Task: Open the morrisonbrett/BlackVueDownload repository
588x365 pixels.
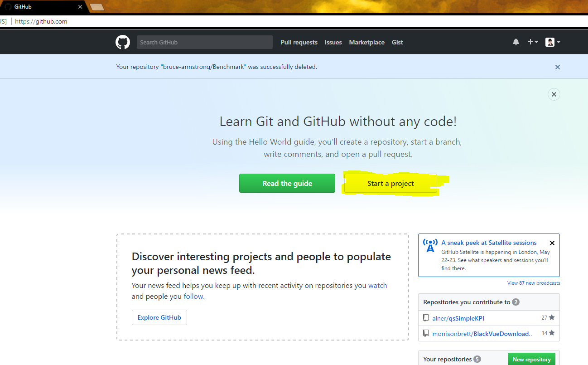Action: click(482, 334)
